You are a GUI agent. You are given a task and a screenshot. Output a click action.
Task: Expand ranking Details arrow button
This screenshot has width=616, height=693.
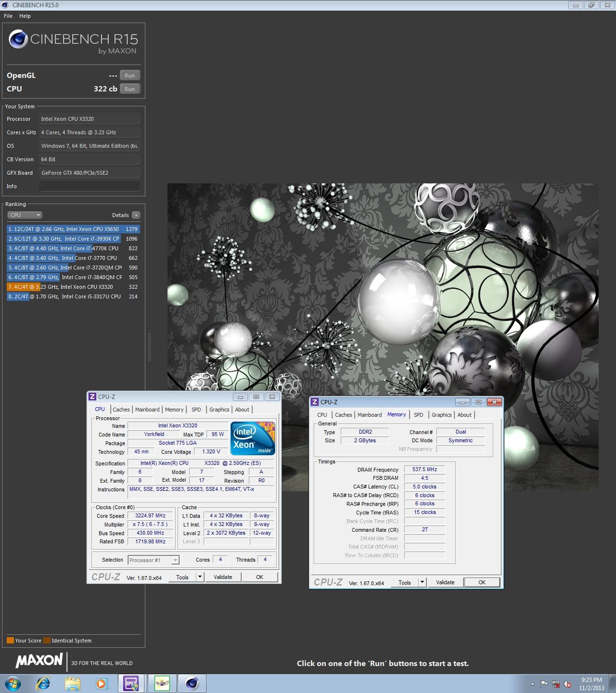point(136,215)
